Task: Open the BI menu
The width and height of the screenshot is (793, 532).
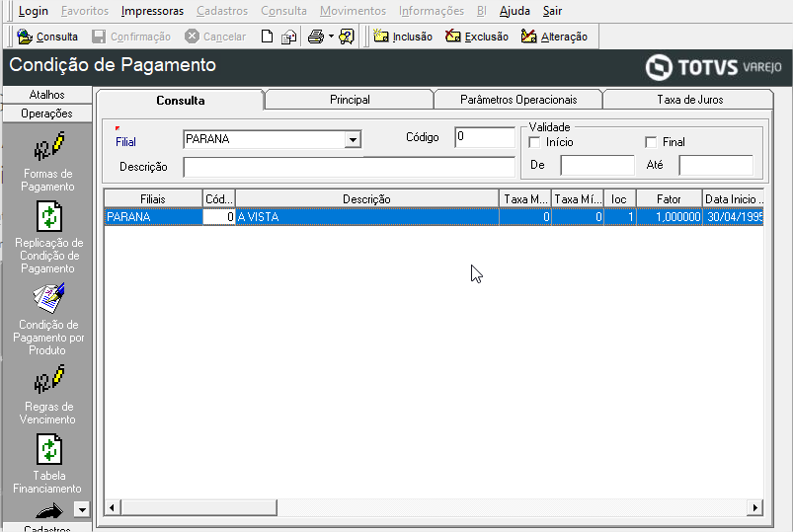Action: pos(481,11)
